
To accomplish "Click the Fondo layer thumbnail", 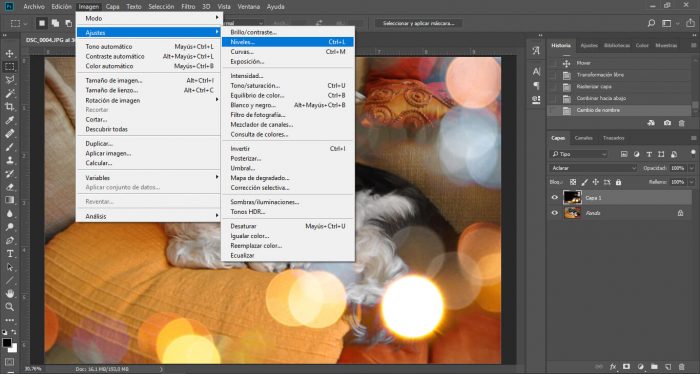I will (572, 213).
